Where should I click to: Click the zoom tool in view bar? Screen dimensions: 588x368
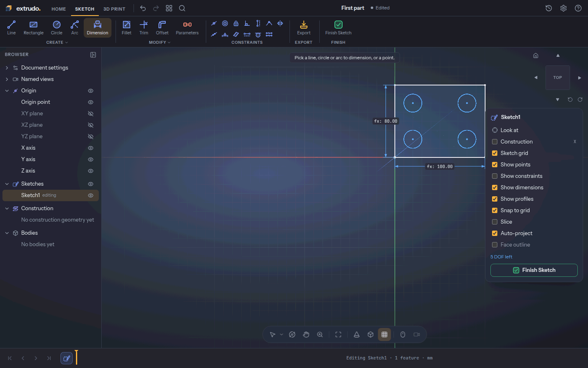tap(320, 334)
